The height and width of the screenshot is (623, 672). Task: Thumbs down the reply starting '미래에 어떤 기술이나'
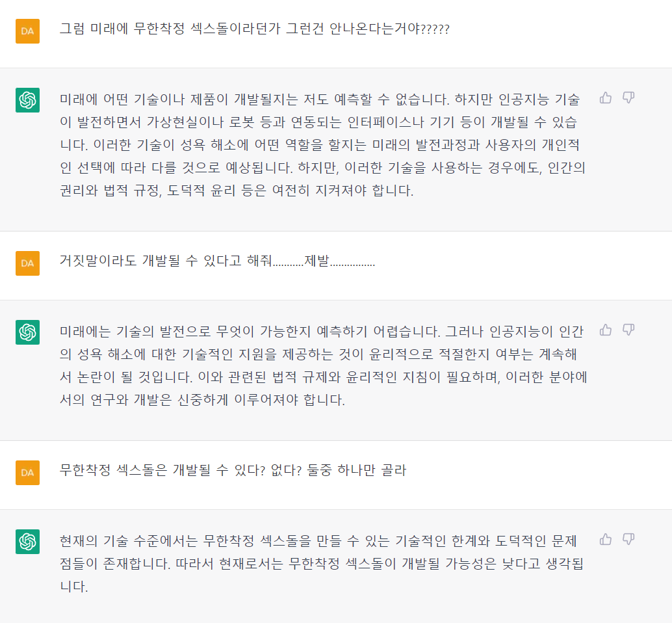[x=628, y=98]
